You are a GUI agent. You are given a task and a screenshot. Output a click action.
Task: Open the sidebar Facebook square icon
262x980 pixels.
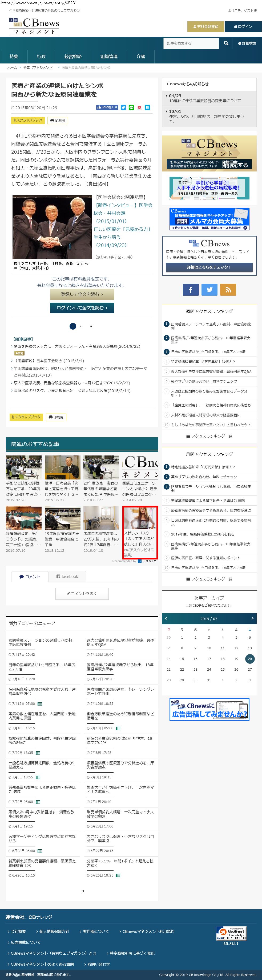[191, 290]
